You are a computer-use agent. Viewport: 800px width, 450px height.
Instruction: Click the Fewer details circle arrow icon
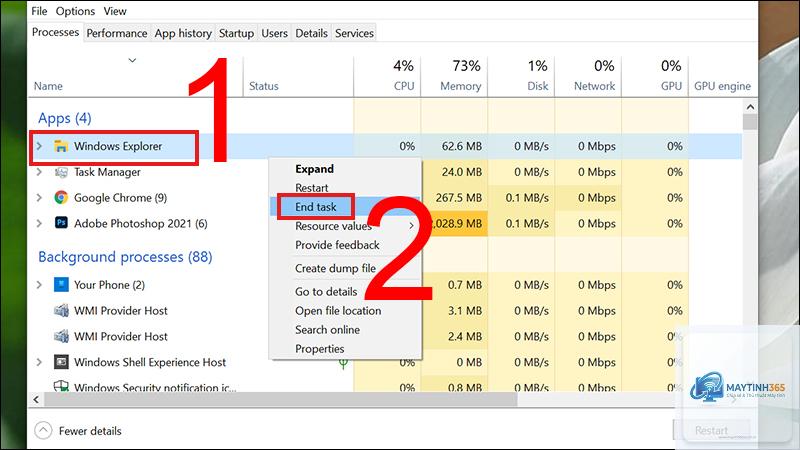(43, 431)
